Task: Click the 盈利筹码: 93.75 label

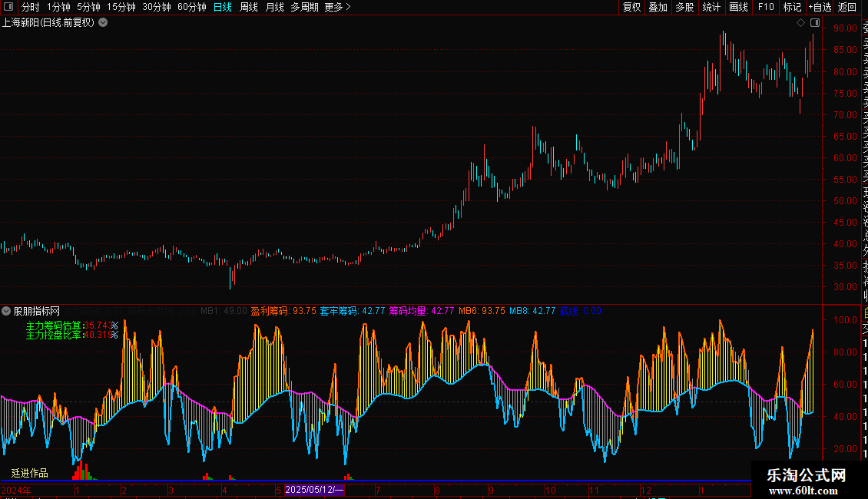Action: 283,311
